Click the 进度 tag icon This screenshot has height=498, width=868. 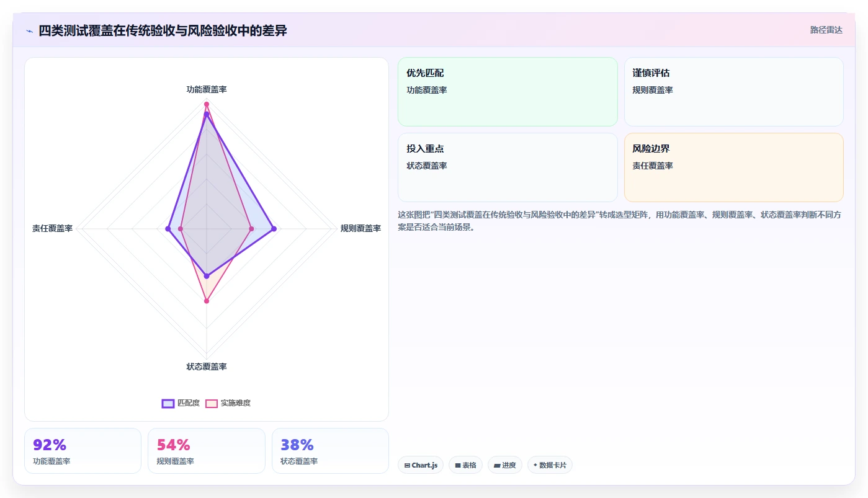pyautogui.click(x=497, y=465)
